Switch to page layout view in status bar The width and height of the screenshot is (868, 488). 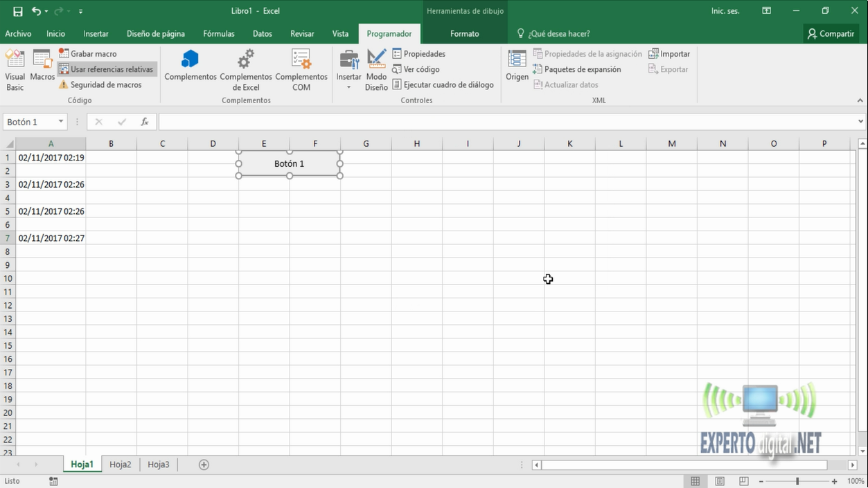click(720, 481)
